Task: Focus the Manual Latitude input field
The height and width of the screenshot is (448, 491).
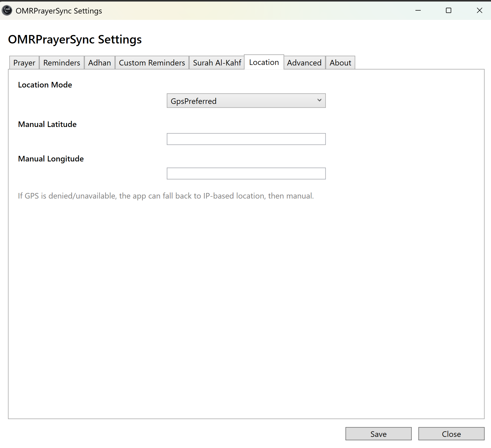Action: tap(246, 139)
